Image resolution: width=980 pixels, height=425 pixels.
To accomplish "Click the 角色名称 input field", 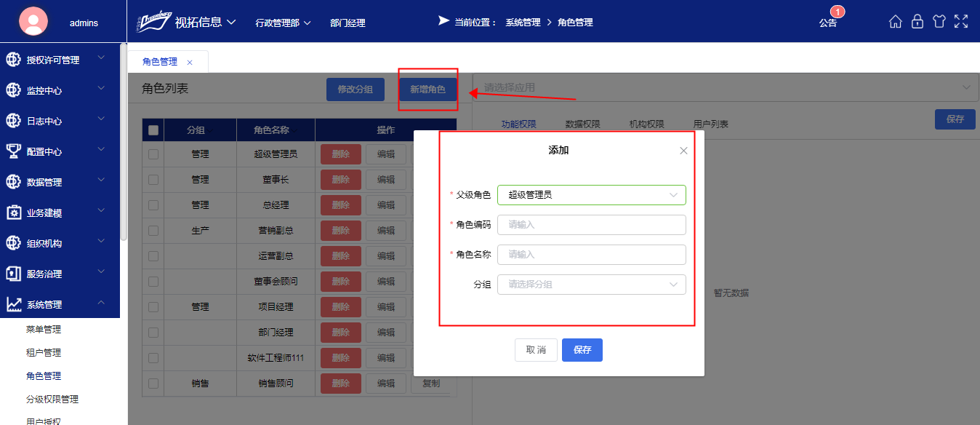I will [x=592, y=255].
